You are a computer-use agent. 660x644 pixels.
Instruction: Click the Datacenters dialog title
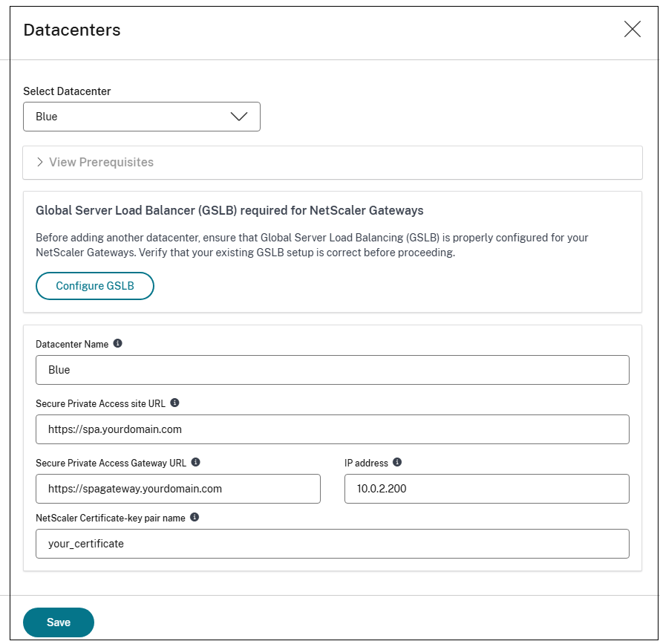tap(72, 30)
